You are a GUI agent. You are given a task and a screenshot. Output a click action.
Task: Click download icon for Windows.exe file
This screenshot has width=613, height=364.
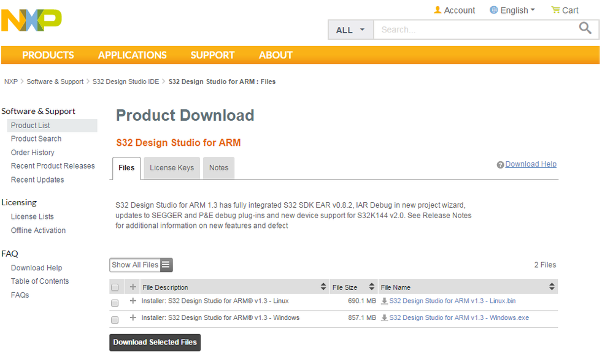click(x=384, y=318)
